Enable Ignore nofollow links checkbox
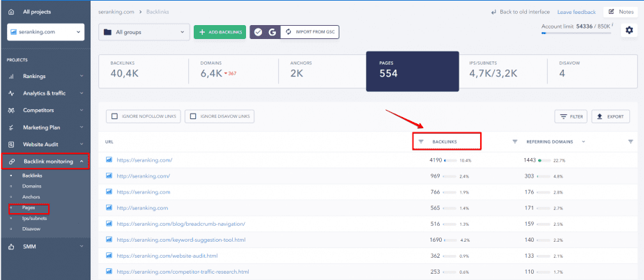 (x=114, y=116)
